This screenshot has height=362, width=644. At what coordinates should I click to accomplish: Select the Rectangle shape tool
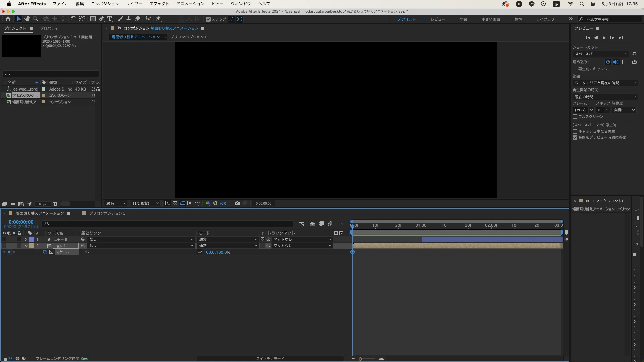(93, 19)
